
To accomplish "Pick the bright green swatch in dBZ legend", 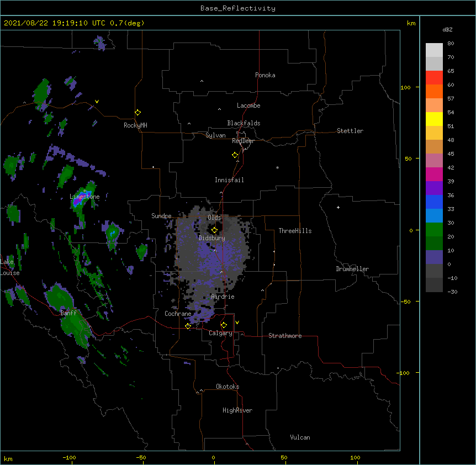I will [x=434, y=230].
